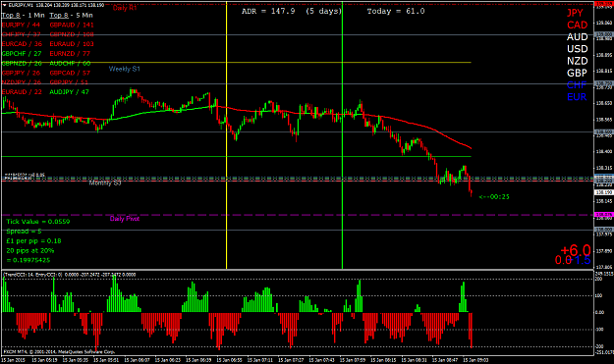Click the 'ADR = 147.9 (5 days)' readout
Screen dimensions: 614x364
coord(292,11)
